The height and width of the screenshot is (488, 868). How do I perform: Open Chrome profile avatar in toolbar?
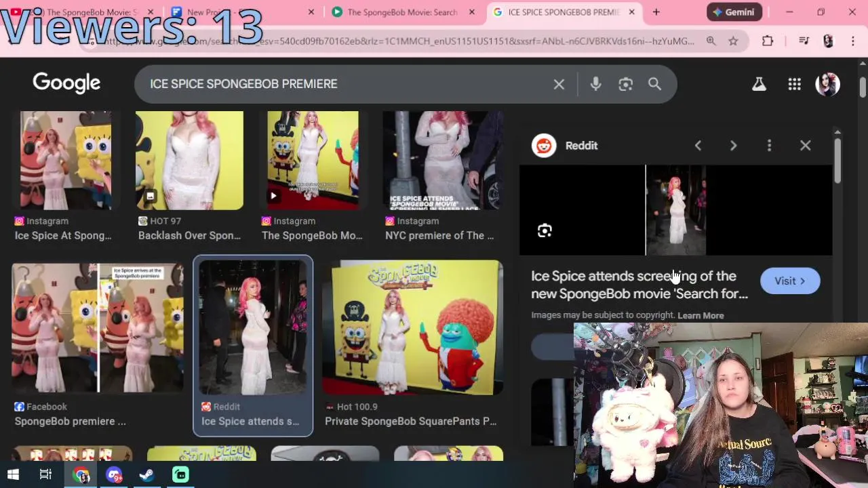(828, 41)
